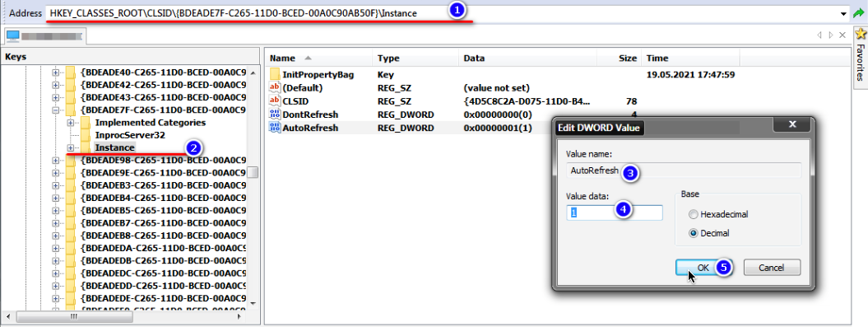Click the keys tree scroll right arrow

(x=239, y=316)
